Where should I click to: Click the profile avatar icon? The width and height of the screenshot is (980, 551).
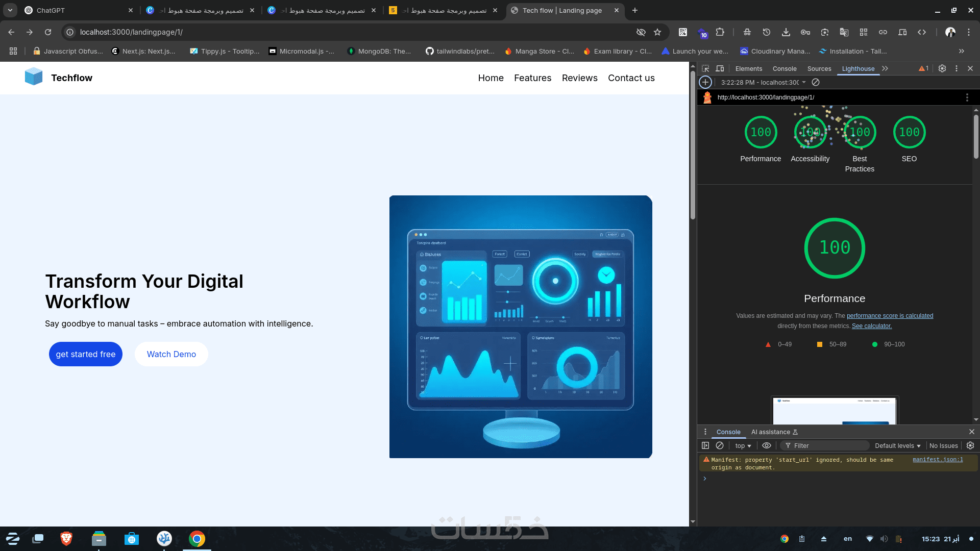950,32
